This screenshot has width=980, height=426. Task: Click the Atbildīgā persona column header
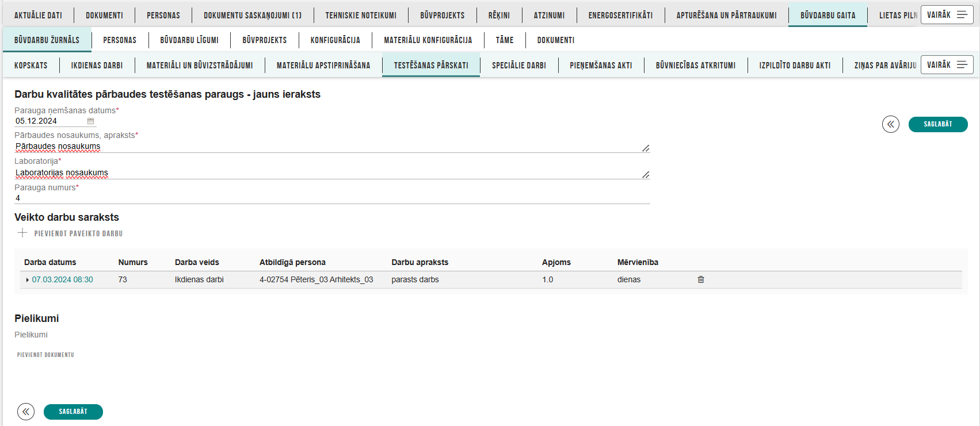(x=292, y=262)
